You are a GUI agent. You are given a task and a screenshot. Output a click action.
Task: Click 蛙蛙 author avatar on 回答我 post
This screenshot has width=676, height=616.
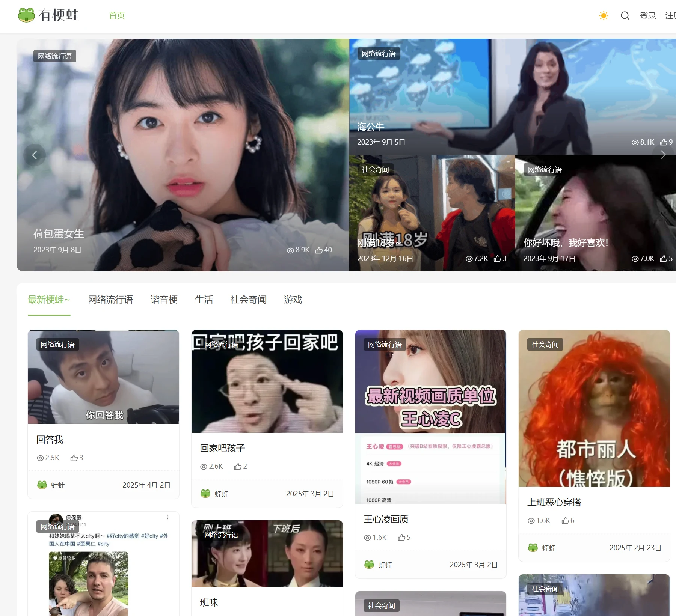click(42, 485)
